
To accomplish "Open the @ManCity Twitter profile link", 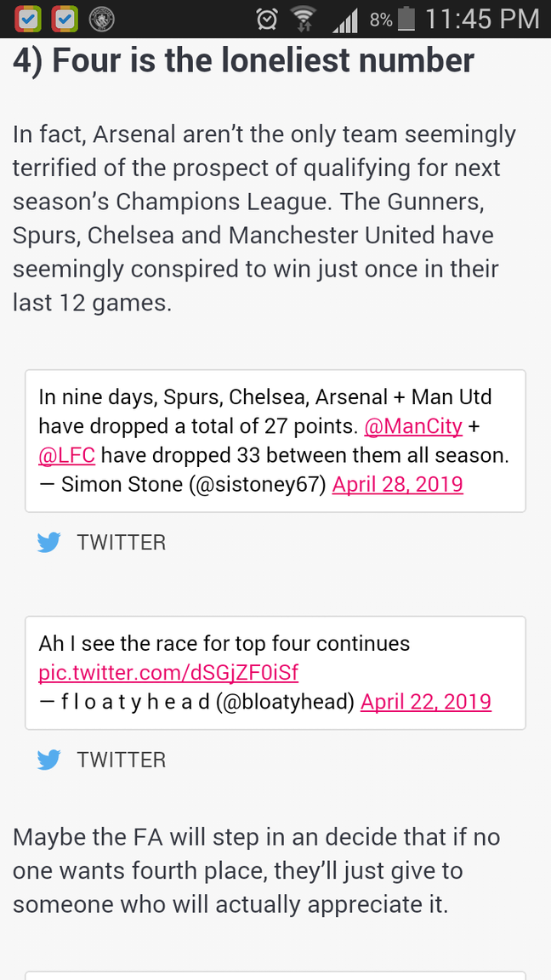I will pos(412,426).
